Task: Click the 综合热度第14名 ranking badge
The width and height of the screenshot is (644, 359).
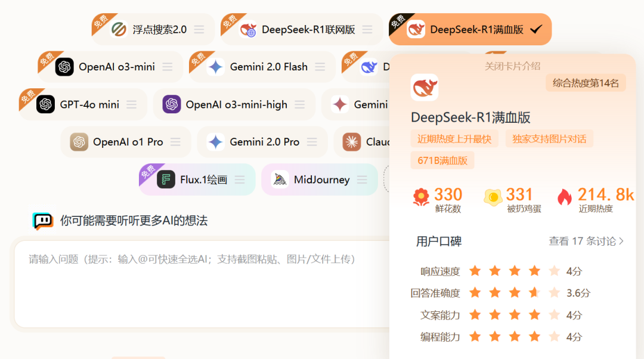Action: click(586, 83)
